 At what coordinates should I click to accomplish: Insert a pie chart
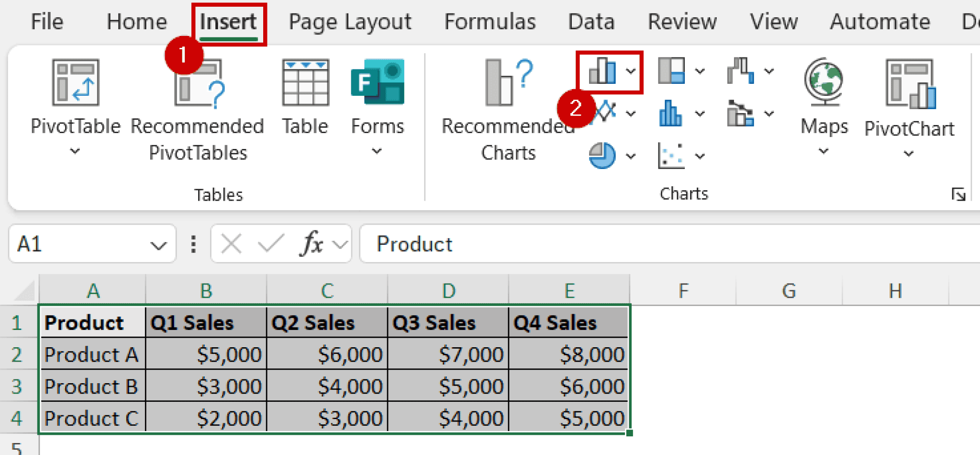pyautogui.click(x=602, y=156)
